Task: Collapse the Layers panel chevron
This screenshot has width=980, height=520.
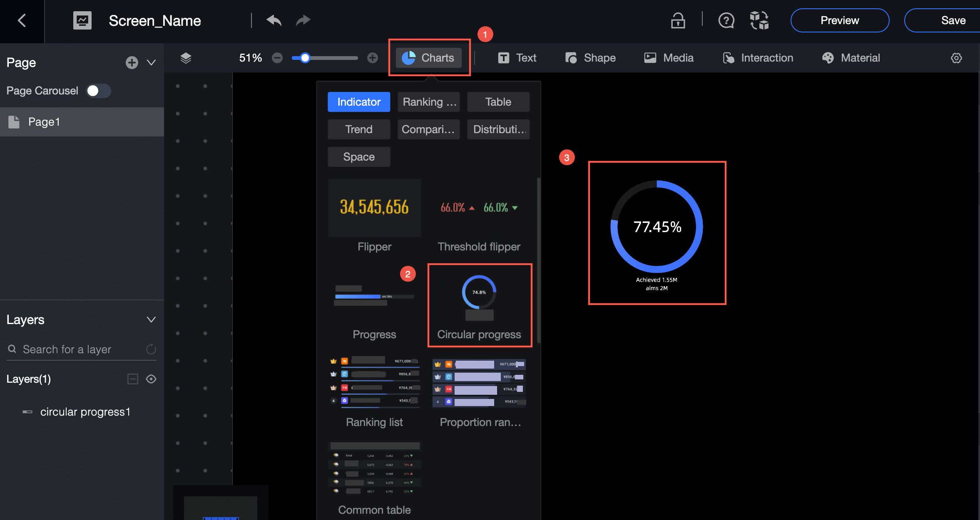Action: pyautogui.click(x=151, y=319)
